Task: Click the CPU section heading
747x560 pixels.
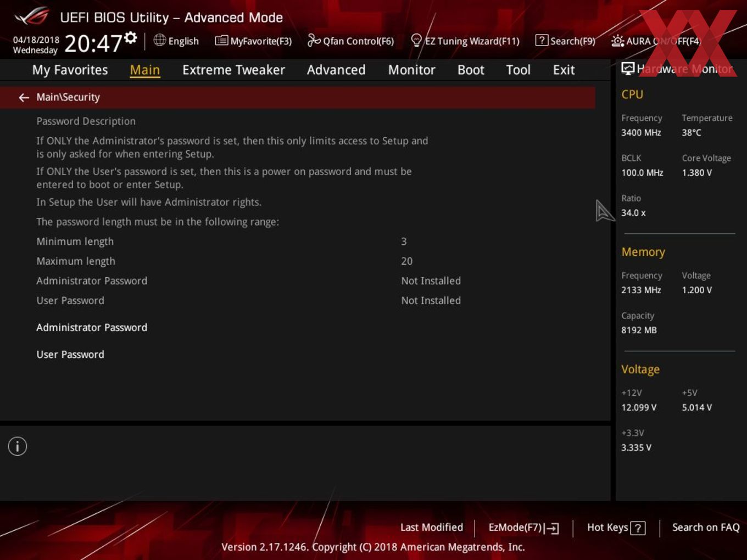Action: coord(632,94)
